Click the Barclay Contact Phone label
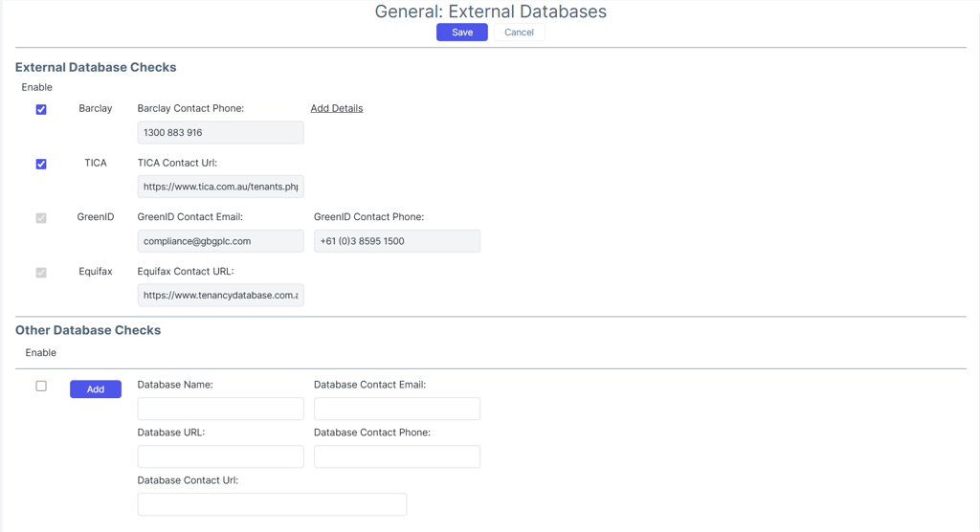The image size is (980, 532). (x=190, y=108)
